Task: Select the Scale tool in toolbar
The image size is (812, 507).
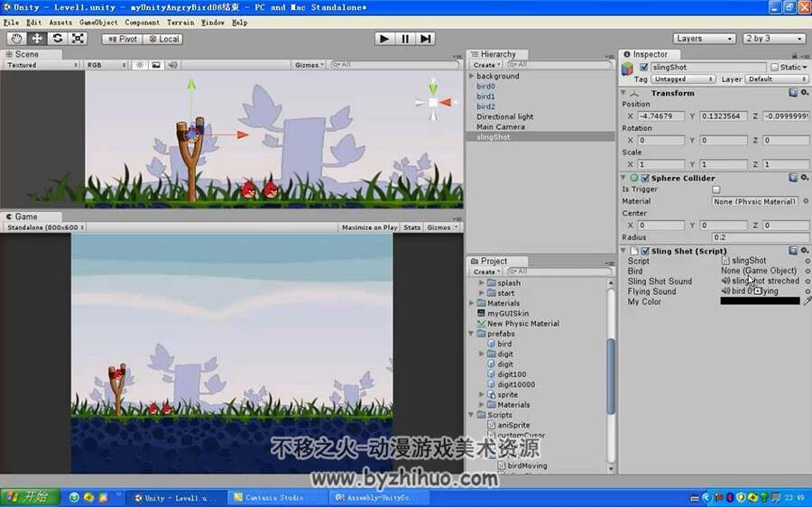Action: click(78, 39)
